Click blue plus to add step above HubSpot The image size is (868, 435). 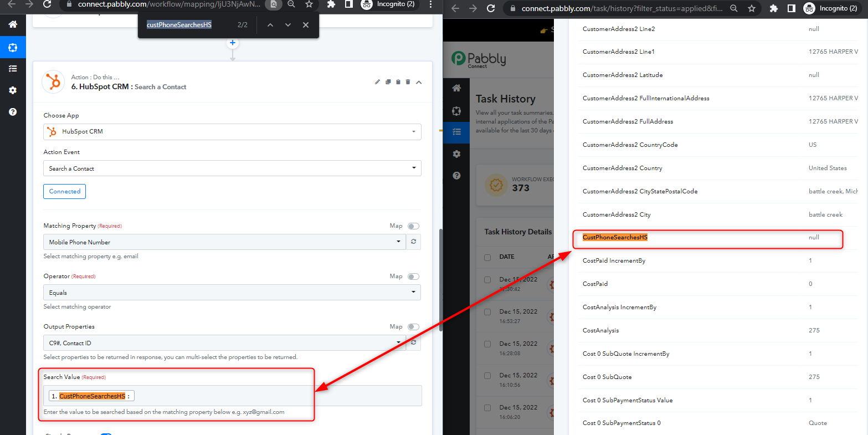[x=233, y=43]
